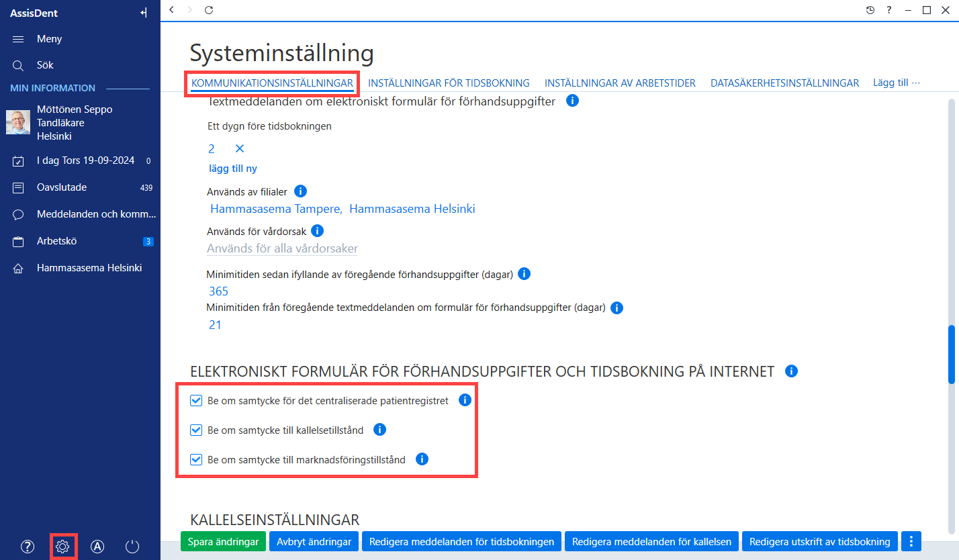Open Används för alla vårdorsaker field
The height and width of the screenshot is (560, 959).
(x=283, y=248)
